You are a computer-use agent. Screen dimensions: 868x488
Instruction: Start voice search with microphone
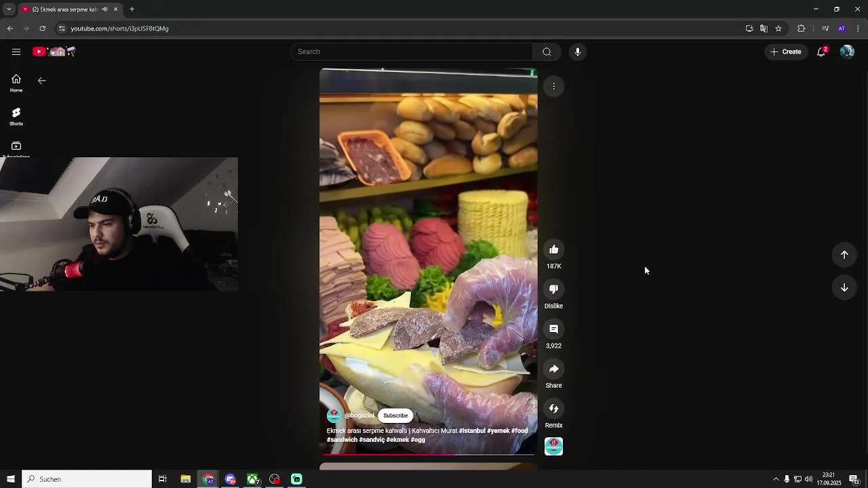tap(578, 52)
